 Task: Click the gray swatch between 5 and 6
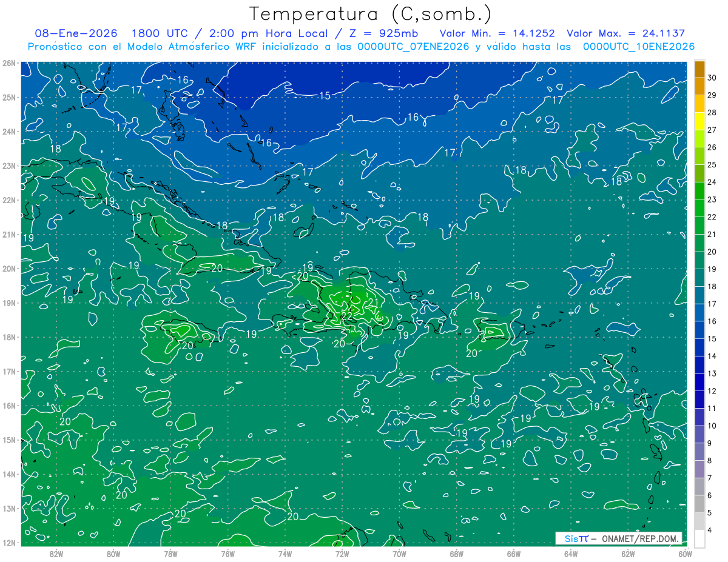point(699,504)
